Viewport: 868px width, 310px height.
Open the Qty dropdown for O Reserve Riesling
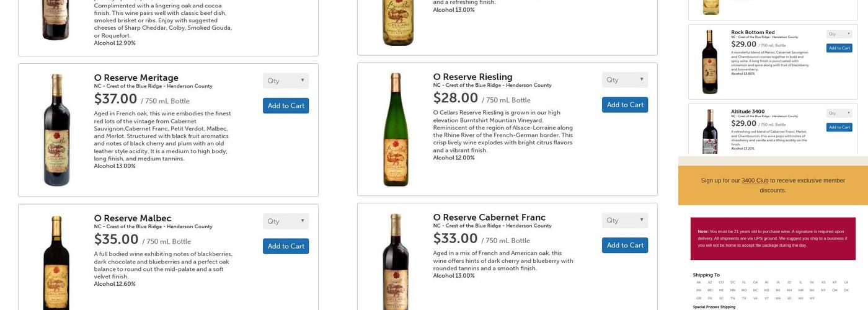624,80
